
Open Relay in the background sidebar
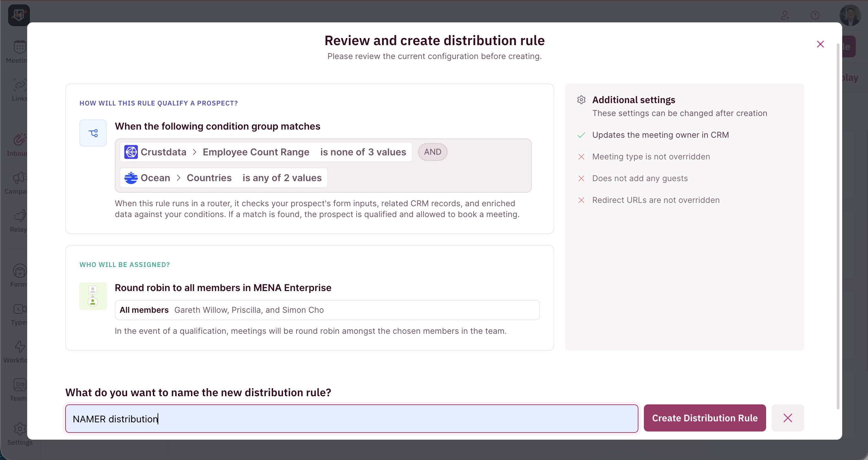pos(18,221)
